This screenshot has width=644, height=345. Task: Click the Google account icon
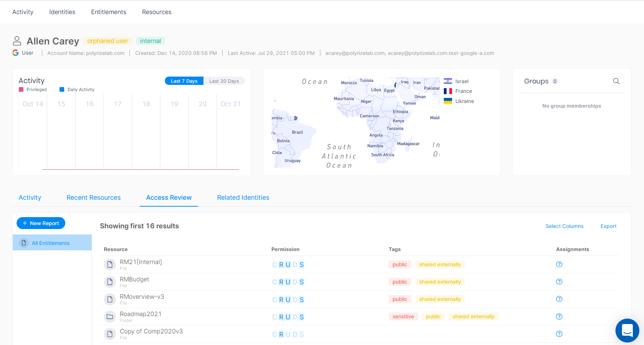point(16,53)
